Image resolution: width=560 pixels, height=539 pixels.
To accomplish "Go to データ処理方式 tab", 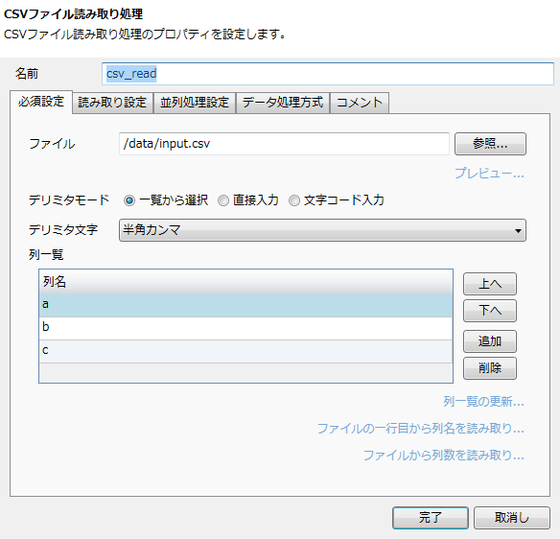I will tap(282, 103).
